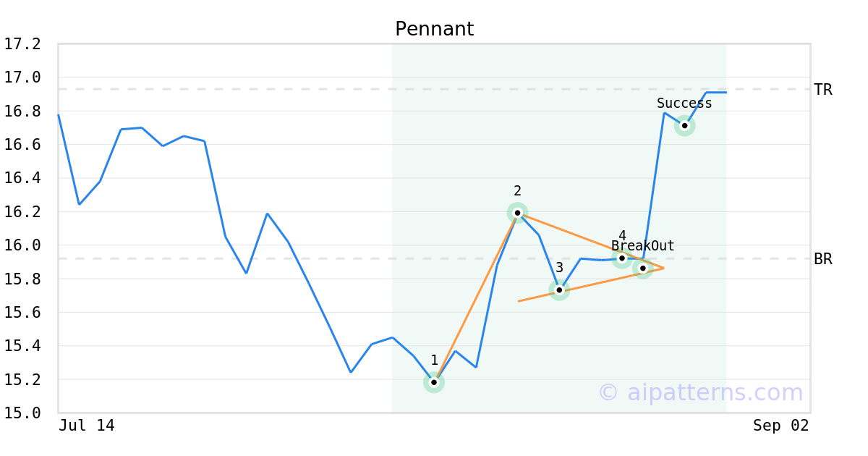Click the Jul 14 date label
The width and height of the screenshot is (868, 456).
tap(87, 426)
